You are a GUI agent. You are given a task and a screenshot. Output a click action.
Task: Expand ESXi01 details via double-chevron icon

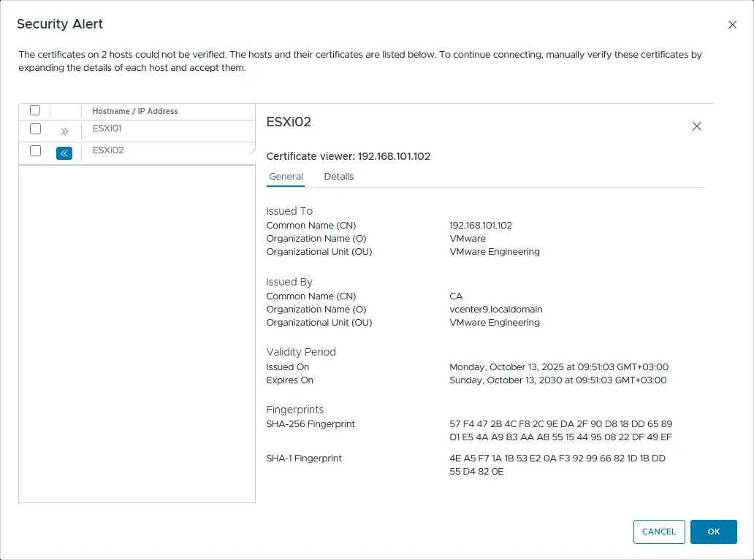tap(64, 129)
